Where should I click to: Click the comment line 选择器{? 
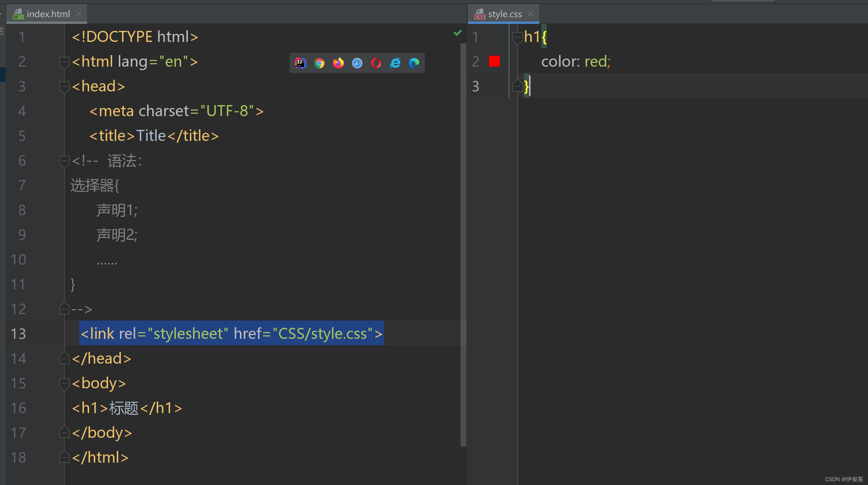(x=95, y=185)
